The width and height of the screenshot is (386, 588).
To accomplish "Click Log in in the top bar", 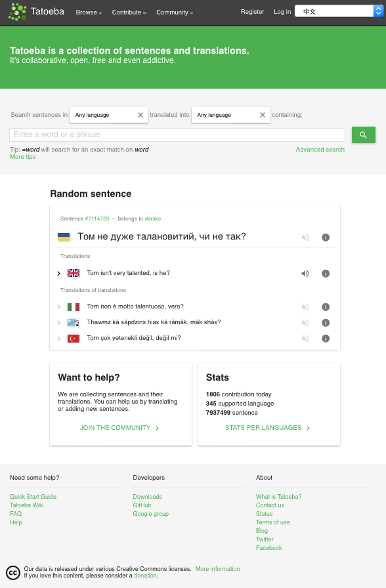I will [282, 12].
